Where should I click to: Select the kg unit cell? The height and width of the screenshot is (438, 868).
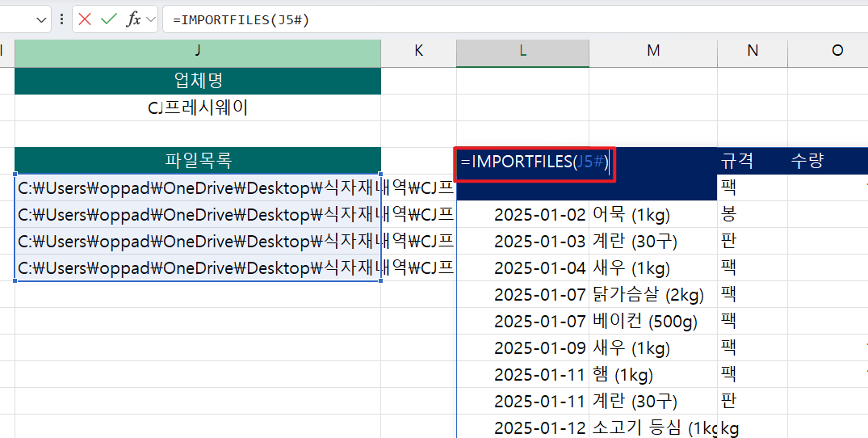pos(753,427)
